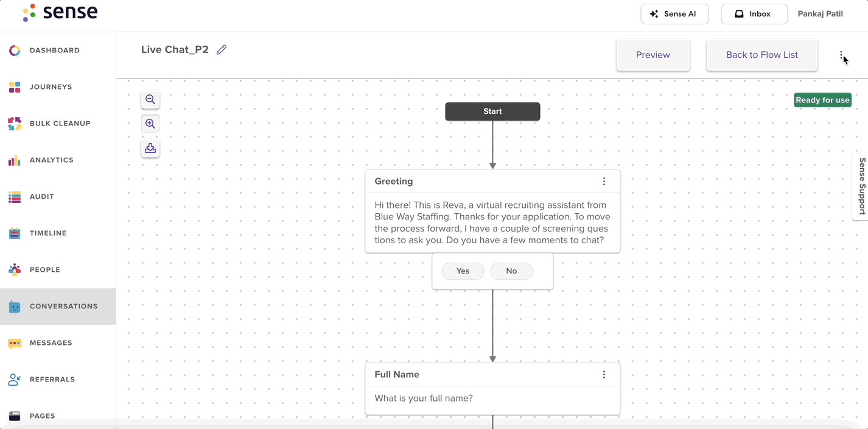Select the No reply option
This screenshot has height=429, width=868.
(x=511, y=271)
